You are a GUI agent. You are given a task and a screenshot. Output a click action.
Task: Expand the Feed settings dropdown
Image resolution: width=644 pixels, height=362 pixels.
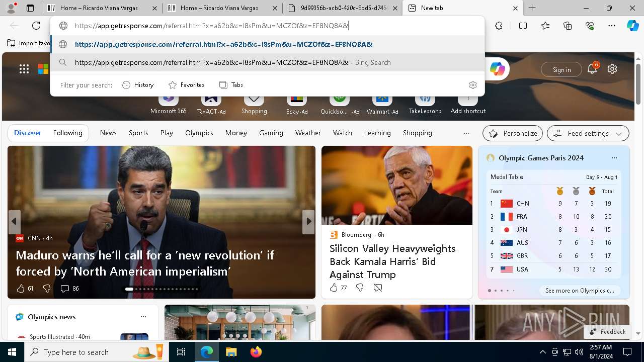588,133
